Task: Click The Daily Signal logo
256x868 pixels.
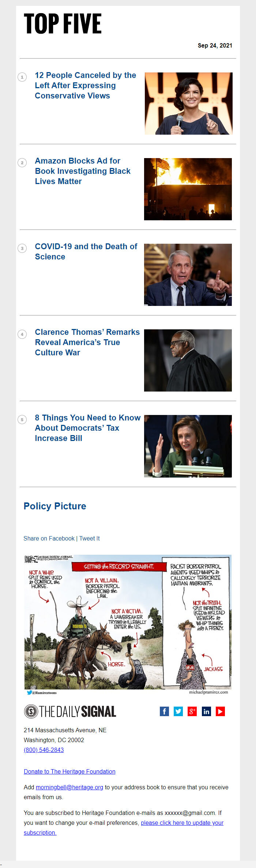Action: 70,711
